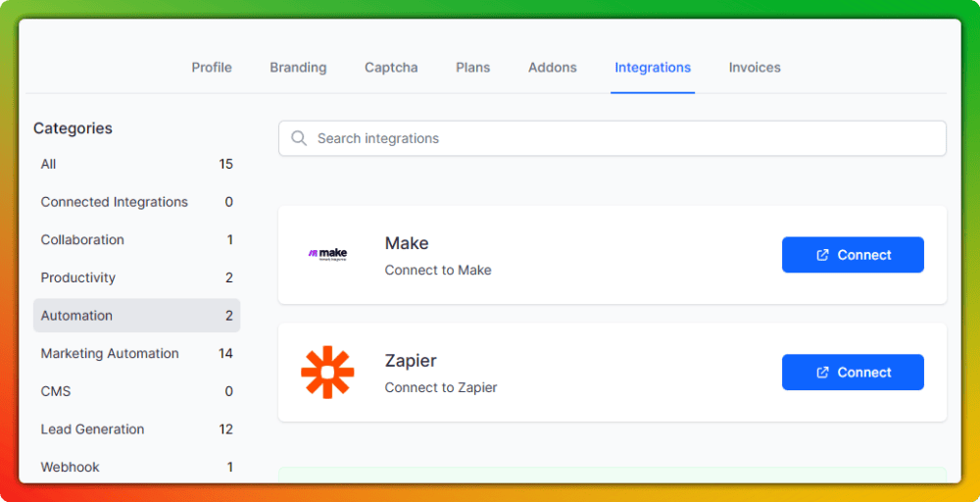Connect the Zapier integration
Image resolution: width=980 pixels, height=502 pixels.
[852, 373]
